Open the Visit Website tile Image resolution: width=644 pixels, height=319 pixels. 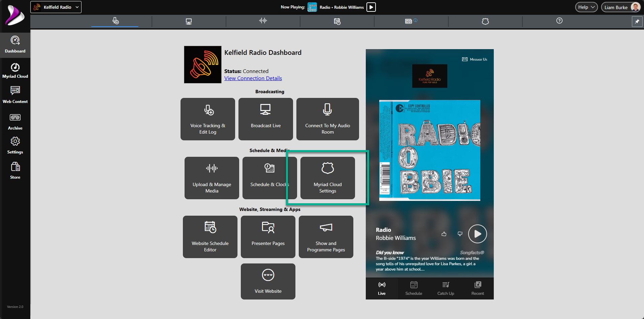268,281
